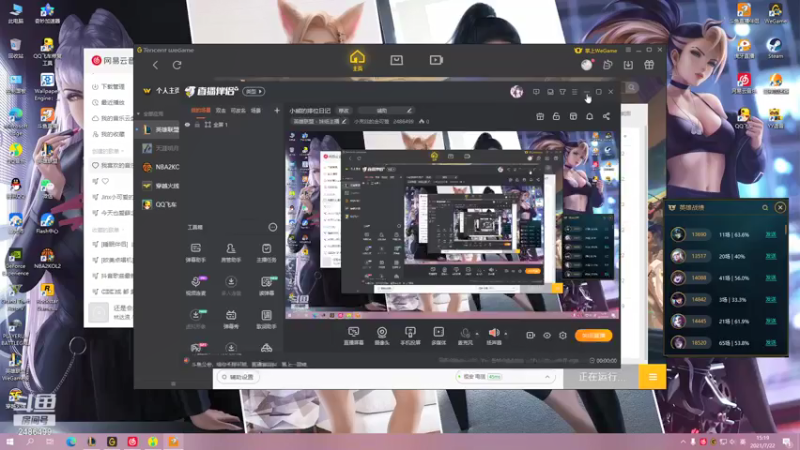This screenshot has height=450, width=800.
Task: Open the padlock icon in stream header
Action: point(556,116)
